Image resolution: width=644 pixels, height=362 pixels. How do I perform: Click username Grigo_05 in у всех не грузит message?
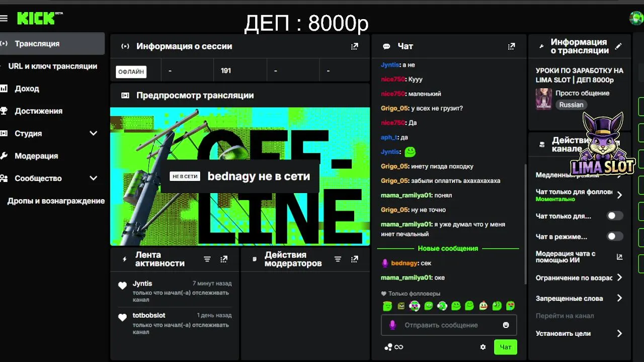pyautogui.click(x=395, y=108)
